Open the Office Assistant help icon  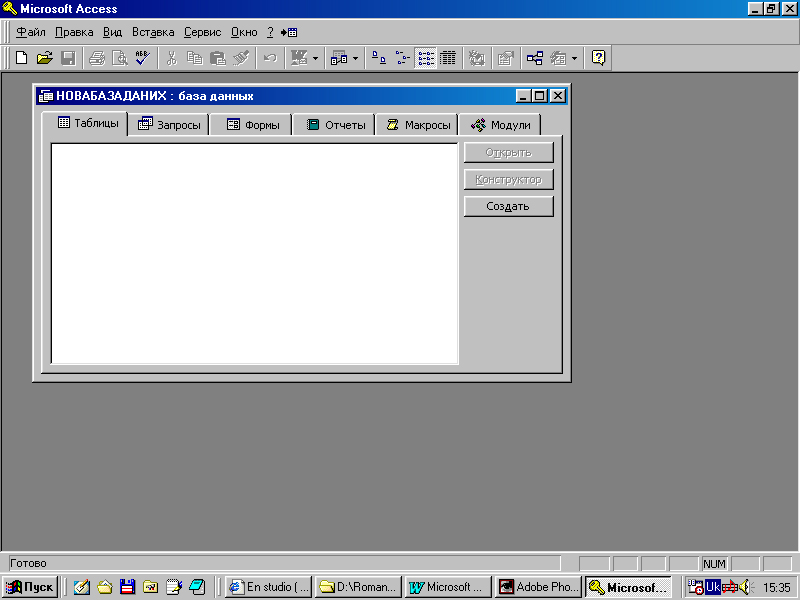[x=598, y=58]
